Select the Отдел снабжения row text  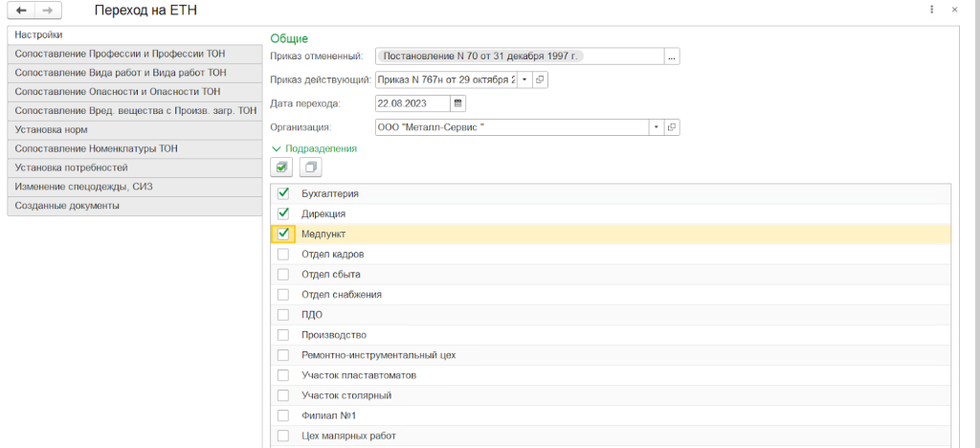coord(342,294)
